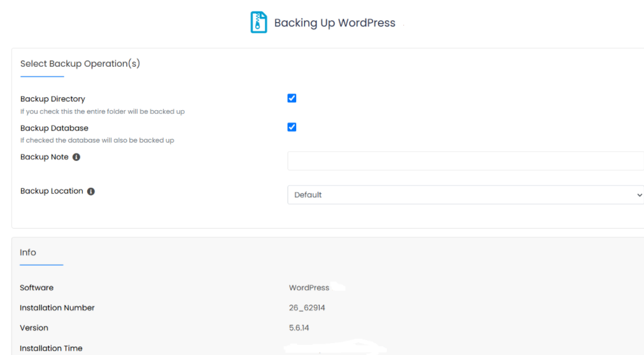Viewport: 644px width, 355px height.
Task: Click the Backup Directory label
Action: [x=52, y=99]
